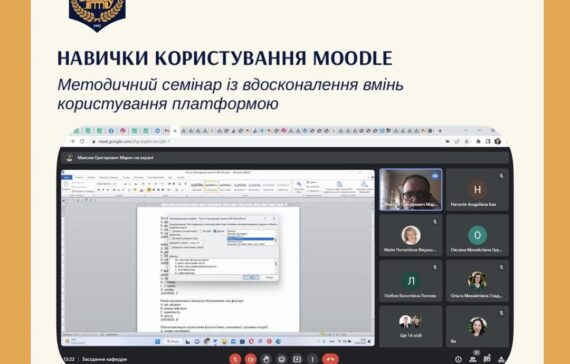The image size is (570, 364).
Task: Open host controls icon at far right
Action: point(501,359)
